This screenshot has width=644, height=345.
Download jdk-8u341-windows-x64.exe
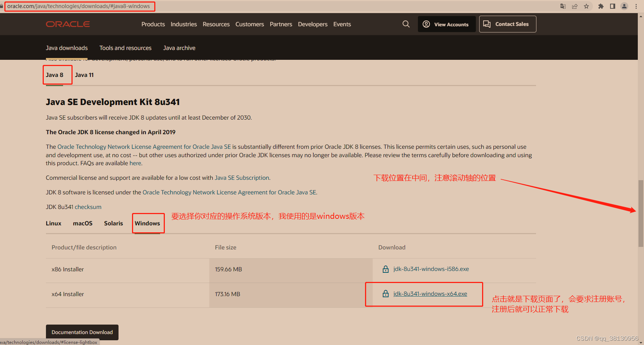(430, 294)
